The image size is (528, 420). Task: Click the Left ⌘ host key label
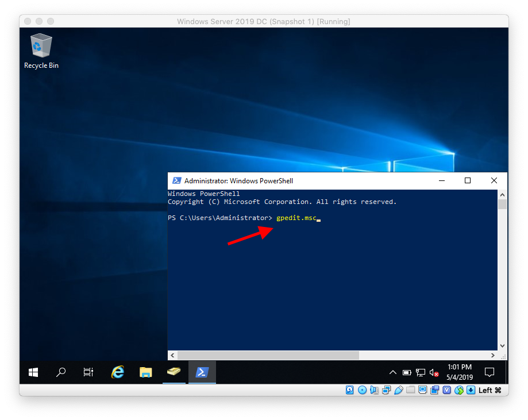(x=490, y=390)
